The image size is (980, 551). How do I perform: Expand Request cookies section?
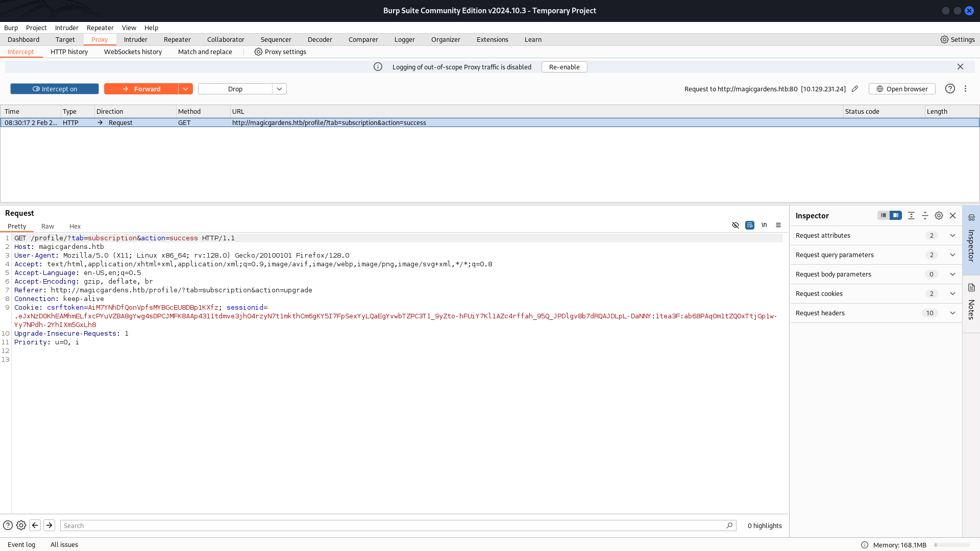click(876, 293)
